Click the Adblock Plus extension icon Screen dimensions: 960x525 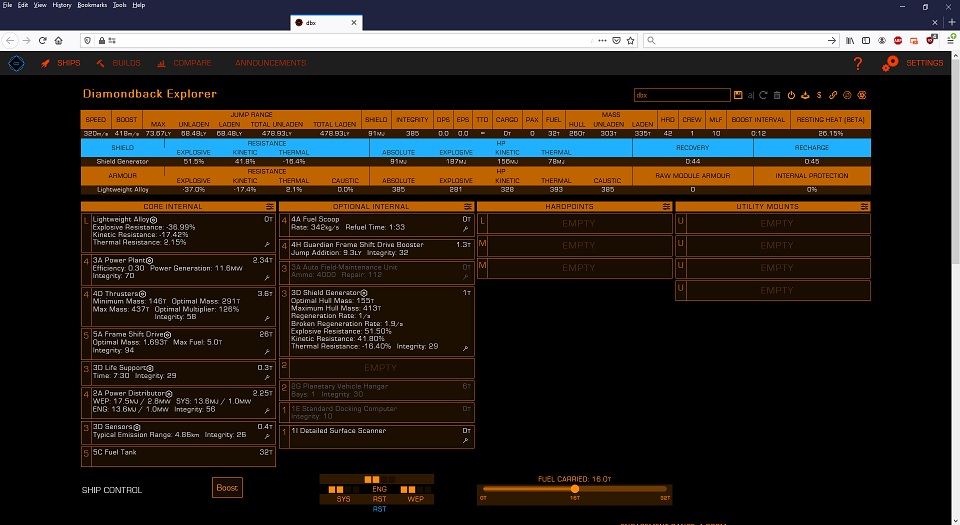[898, 40]
